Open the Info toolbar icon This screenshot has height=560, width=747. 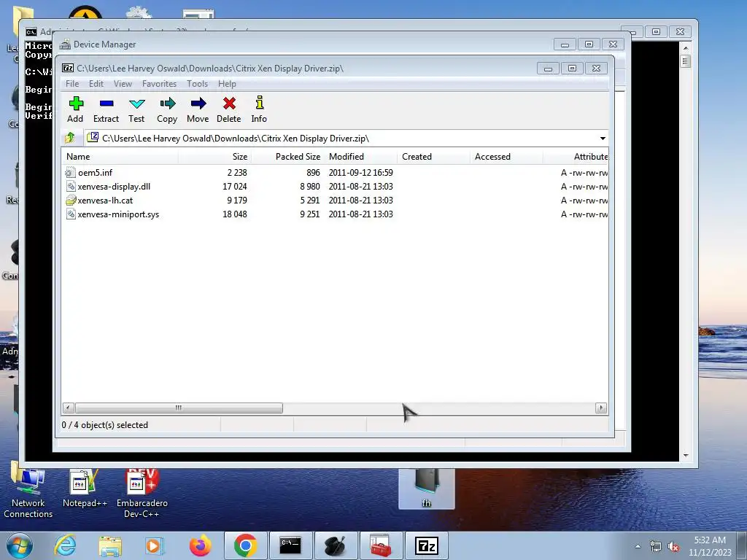point(259,103)
